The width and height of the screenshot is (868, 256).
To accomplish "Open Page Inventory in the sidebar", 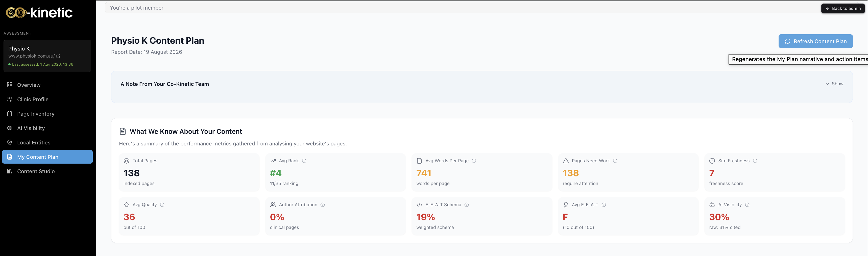I will [47, 114].
